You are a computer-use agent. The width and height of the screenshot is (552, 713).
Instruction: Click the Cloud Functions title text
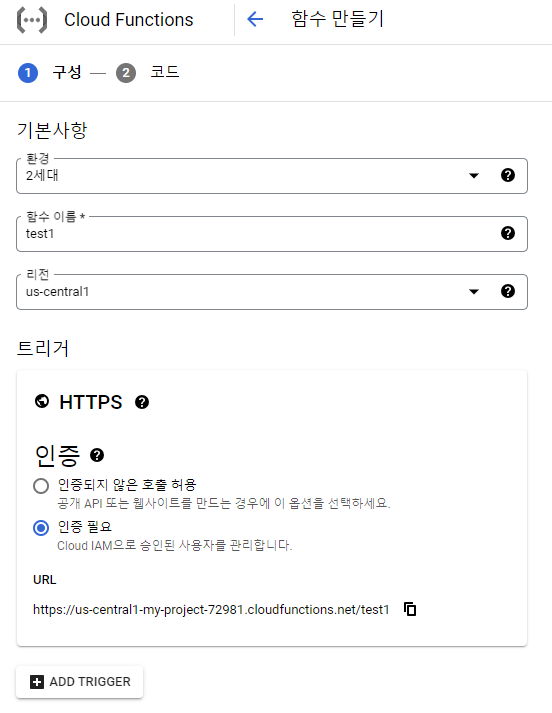[129, 20]
